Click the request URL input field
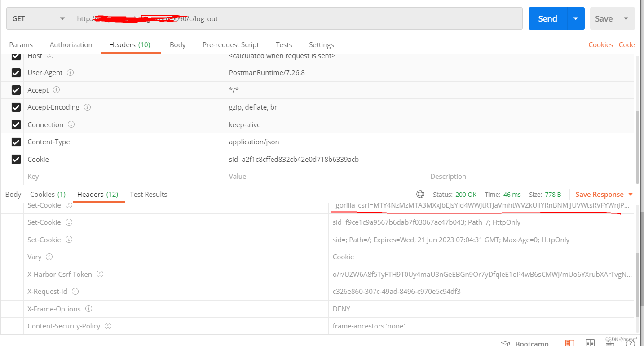 [x=296, y=18]
